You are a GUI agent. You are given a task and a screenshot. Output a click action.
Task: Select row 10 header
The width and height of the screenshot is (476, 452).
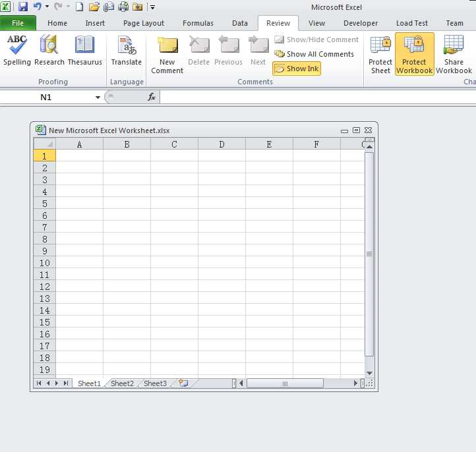[x=45, y=263]
